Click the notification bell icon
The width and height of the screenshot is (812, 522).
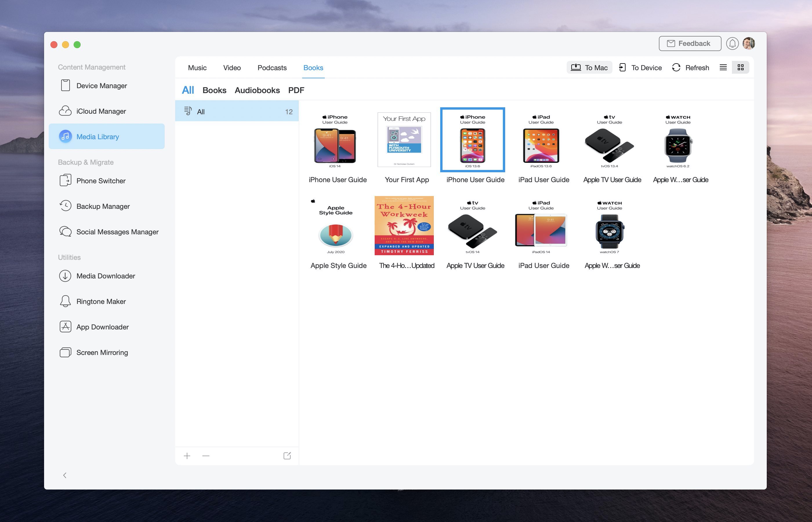pos(732,44)
